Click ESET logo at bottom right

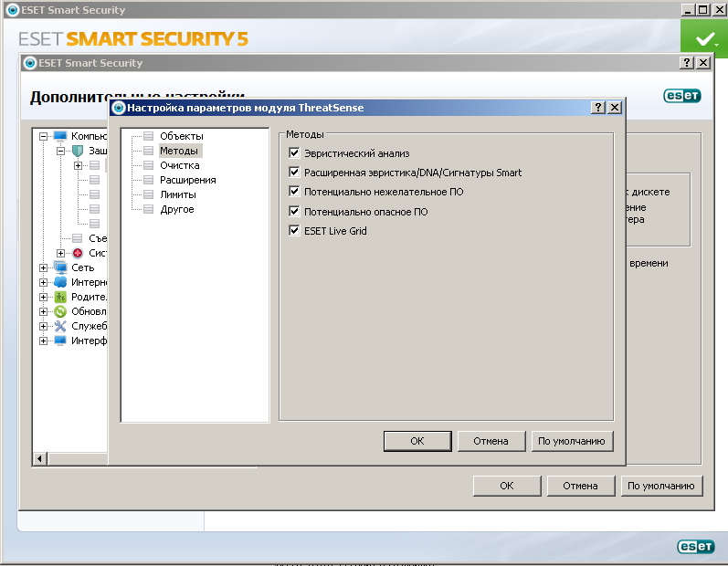695,547
